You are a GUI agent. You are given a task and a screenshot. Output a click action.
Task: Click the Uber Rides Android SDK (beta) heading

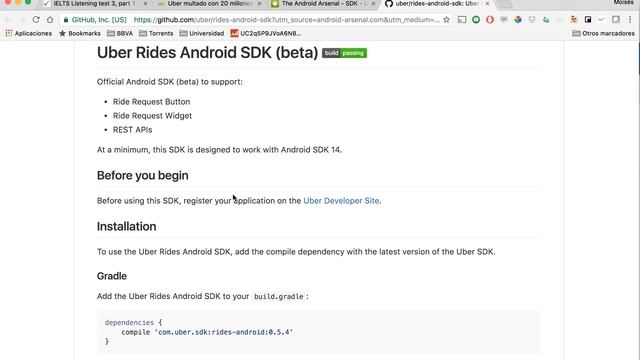click(x=207, y=53)
